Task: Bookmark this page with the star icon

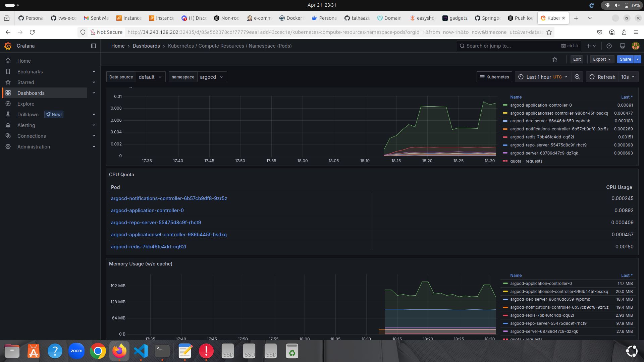Action: pos(549,32)
